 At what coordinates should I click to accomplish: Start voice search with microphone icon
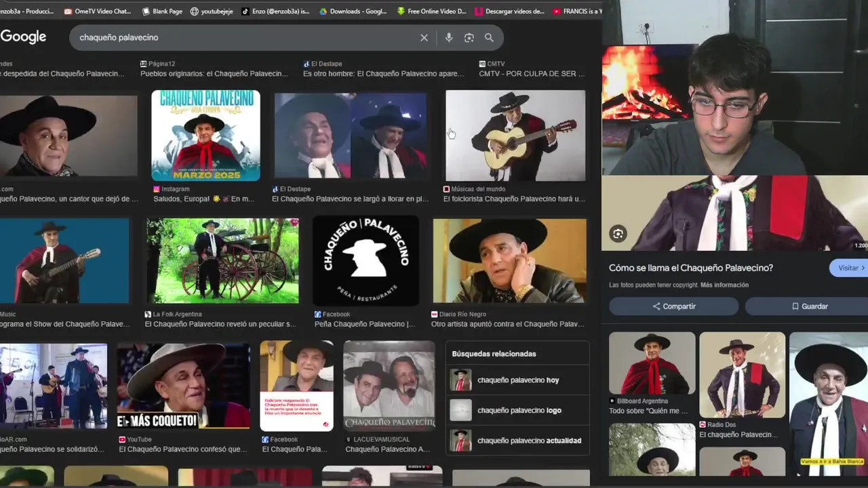(x=449, y=38)
